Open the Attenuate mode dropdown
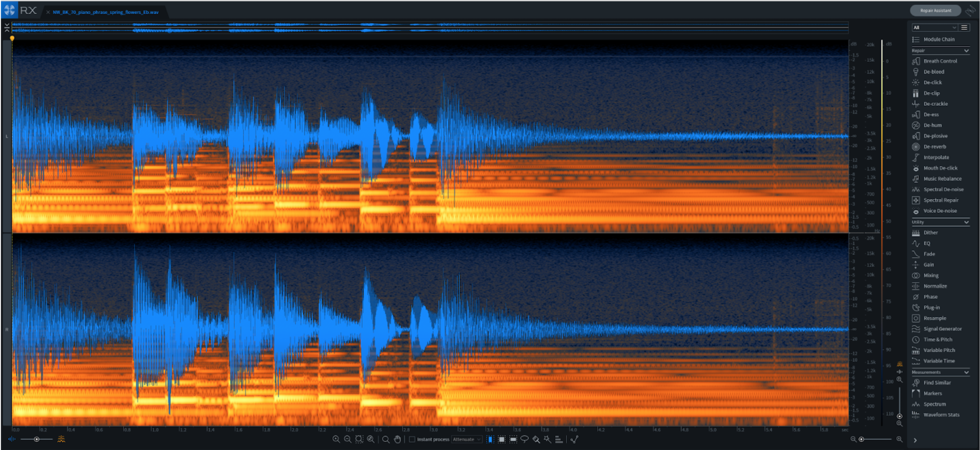Image resolution: width=980 pixels, height=450 pixels. (467, 439)
